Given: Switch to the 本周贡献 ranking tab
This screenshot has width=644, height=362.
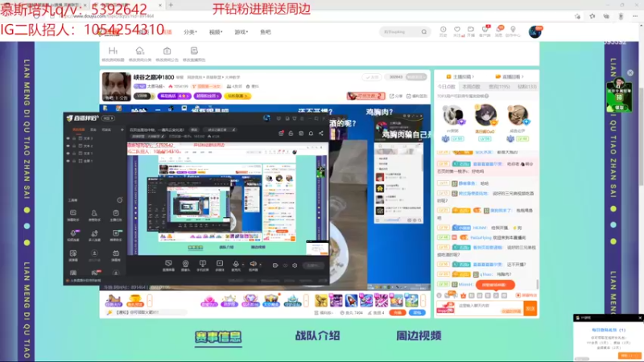Looking at the screenshot, I should [x=471, y=87].
